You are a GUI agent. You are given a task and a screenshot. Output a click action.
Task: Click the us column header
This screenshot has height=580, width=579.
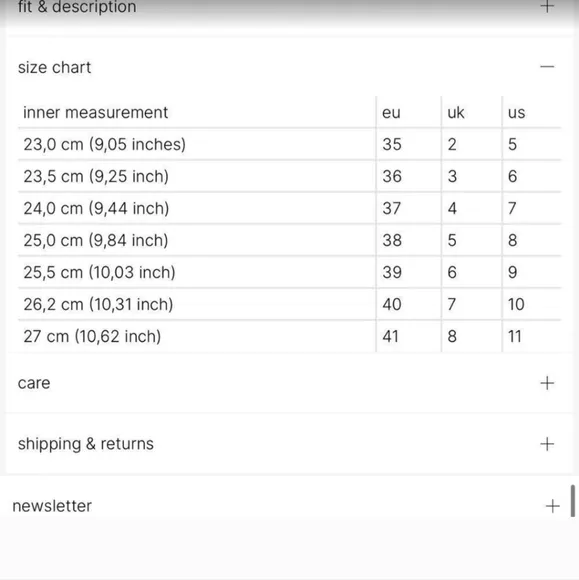click(x=516, y=113)
